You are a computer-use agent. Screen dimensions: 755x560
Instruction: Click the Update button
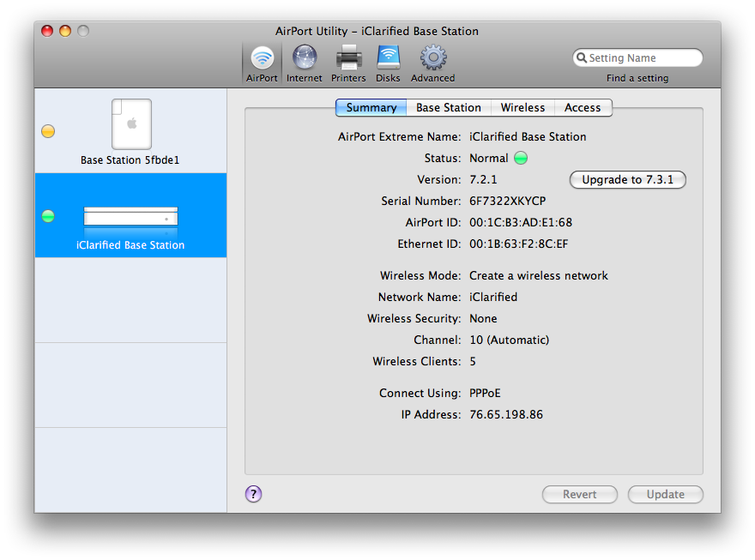(x=665, y=495)
